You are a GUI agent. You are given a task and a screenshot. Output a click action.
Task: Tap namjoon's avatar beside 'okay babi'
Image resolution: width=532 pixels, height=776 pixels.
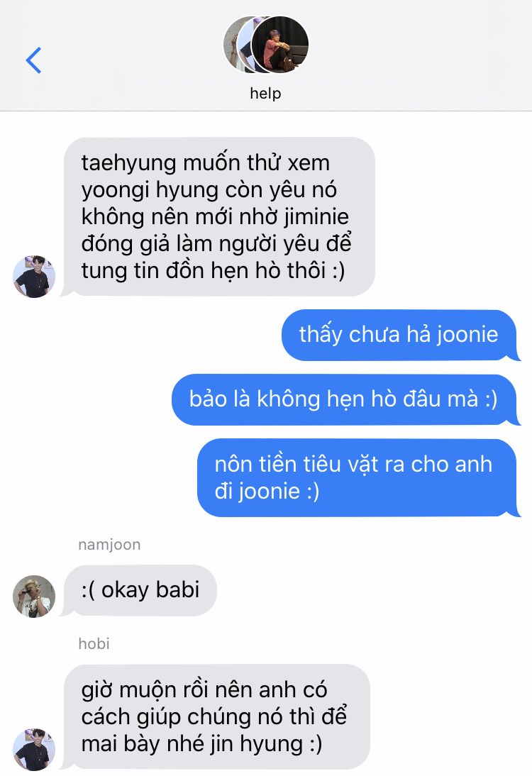click(x=33, y=597)
